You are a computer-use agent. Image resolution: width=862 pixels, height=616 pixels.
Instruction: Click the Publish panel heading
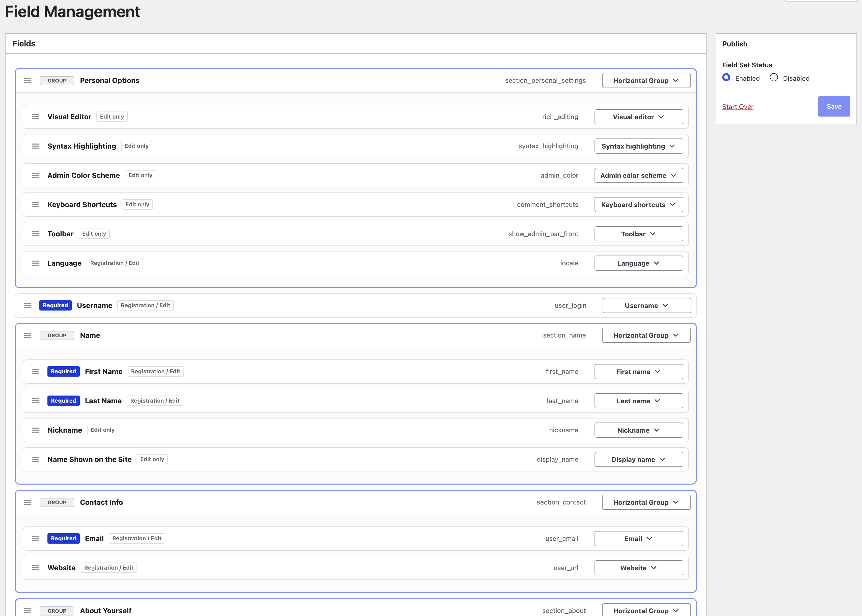(735, 44)
